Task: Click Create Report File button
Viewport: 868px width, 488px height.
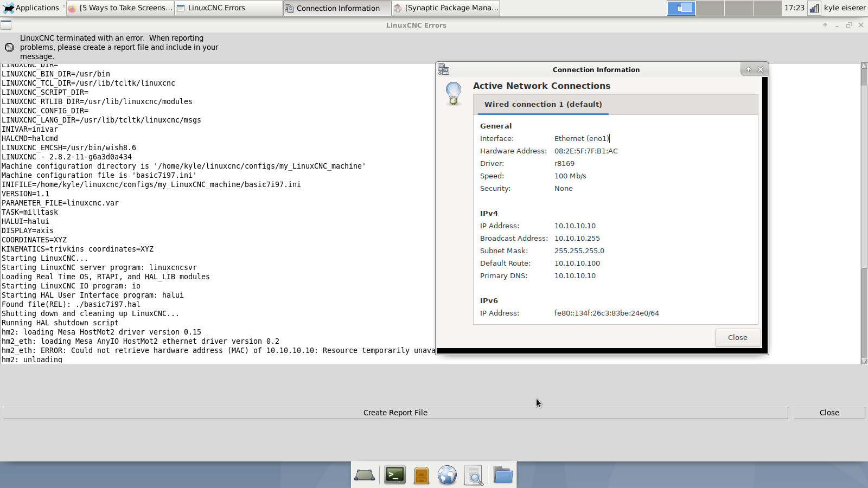Action: [x=395, y=413]
